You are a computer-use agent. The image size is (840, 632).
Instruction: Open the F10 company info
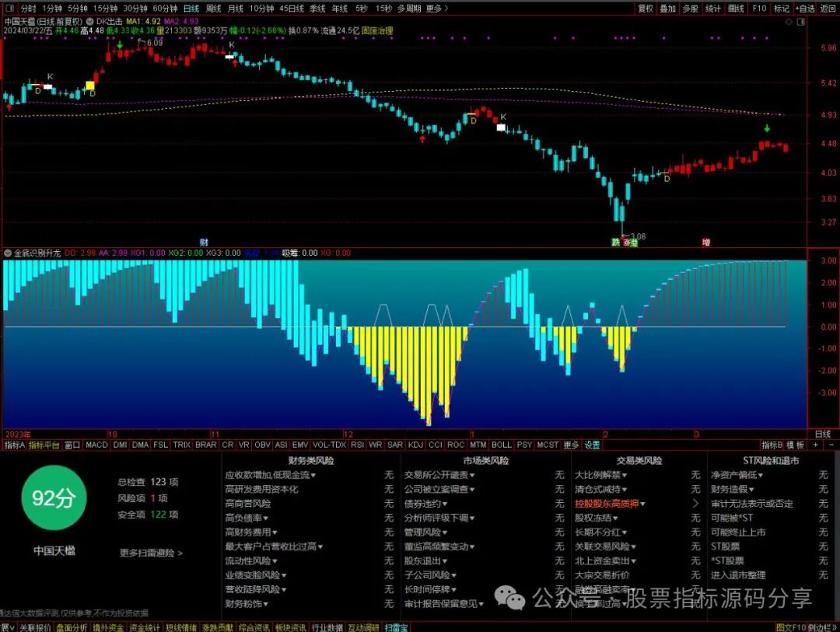point(759,9)
